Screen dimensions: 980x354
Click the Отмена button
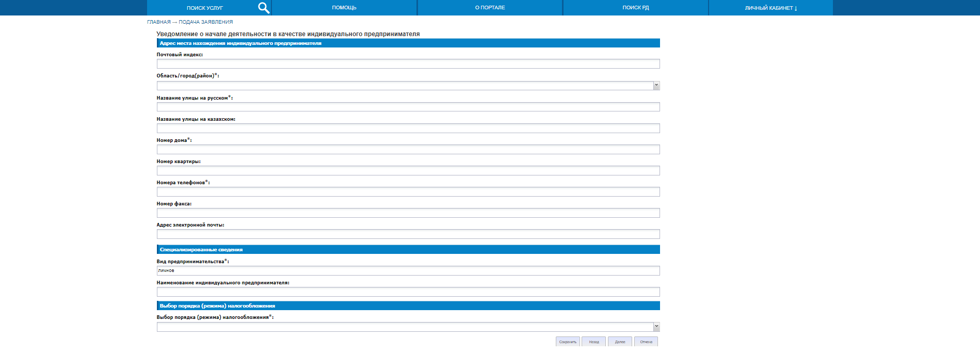tap(646, 342)
